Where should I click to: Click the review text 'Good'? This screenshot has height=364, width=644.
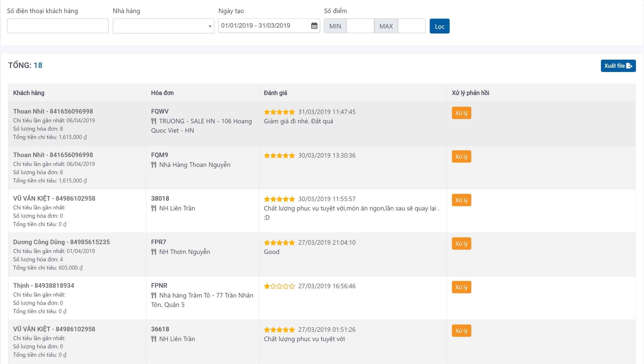click(272, 252)
